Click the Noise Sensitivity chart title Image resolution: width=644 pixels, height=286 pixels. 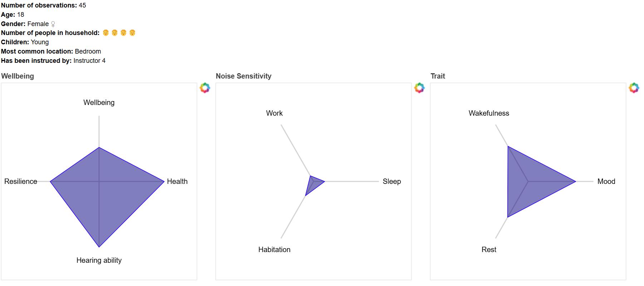244,76
